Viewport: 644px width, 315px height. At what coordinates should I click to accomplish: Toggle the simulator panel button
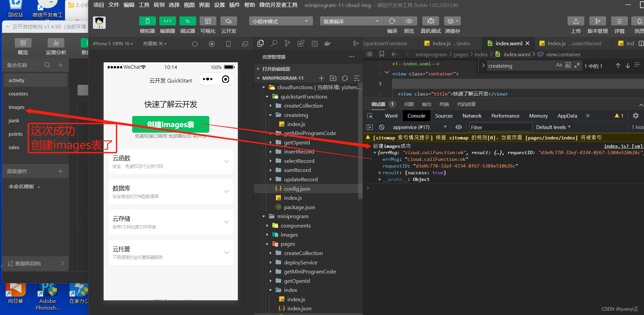(x=147, y=21)
